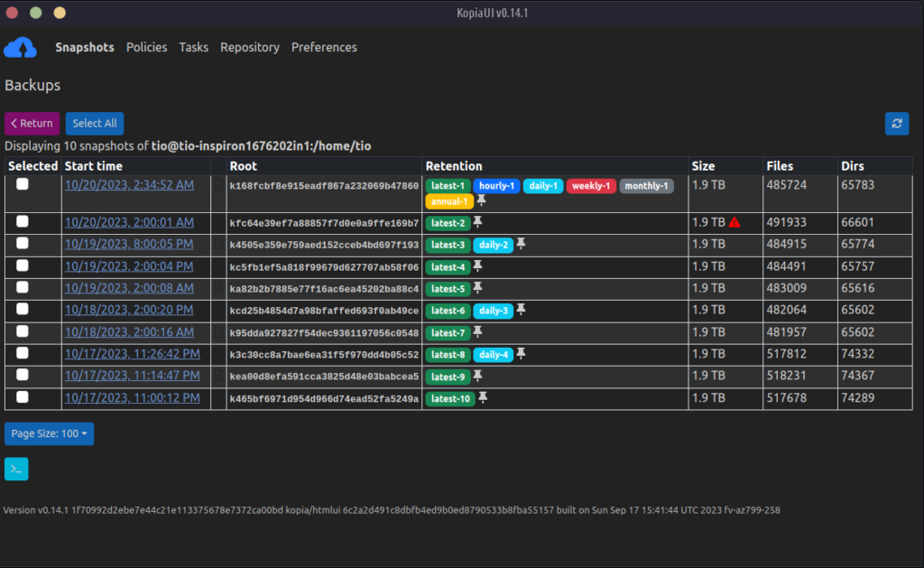Image resolution: width=924 pixels, height=568 pixels.
Task: Pin the latest-7 snapshot with its pin icon
Action: 478,332
